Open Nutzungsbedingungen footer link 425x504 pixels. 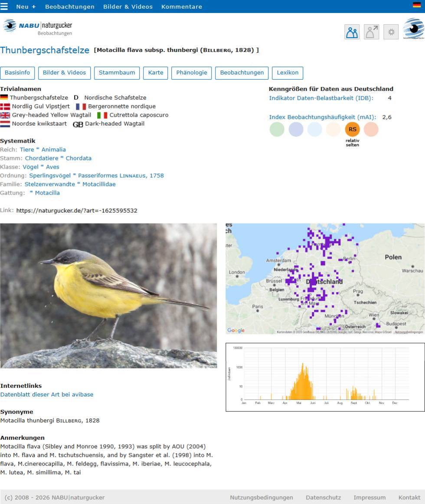pyautogui.click(x=261, y=497)
